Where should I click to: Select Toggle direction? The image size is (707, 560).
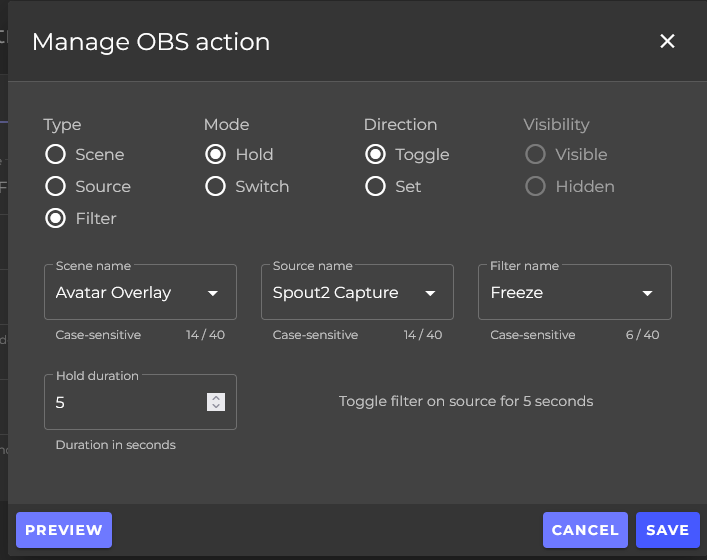[375, 155]
